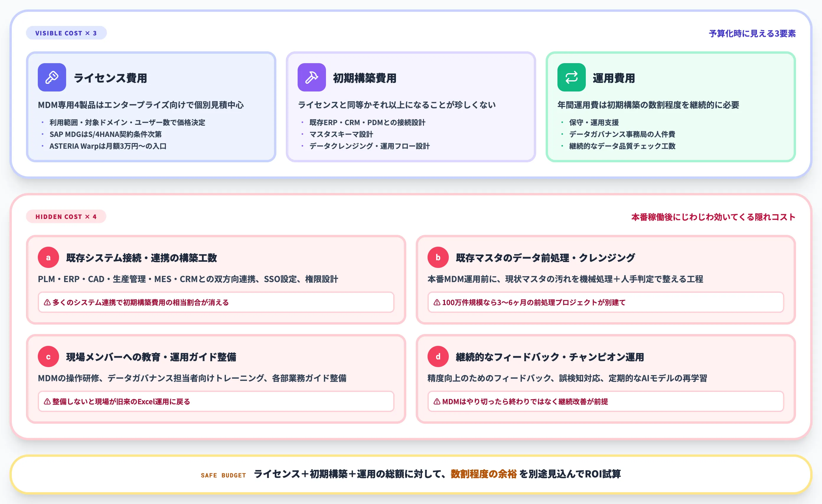Screen dimensions: 822x504
Task: Click the heading ライセンス費用
Action: [110, 78]
